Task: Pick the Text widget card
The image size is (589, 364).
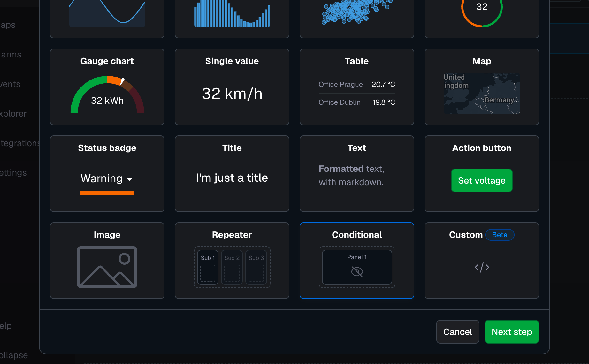Action: tap(357, 174)
